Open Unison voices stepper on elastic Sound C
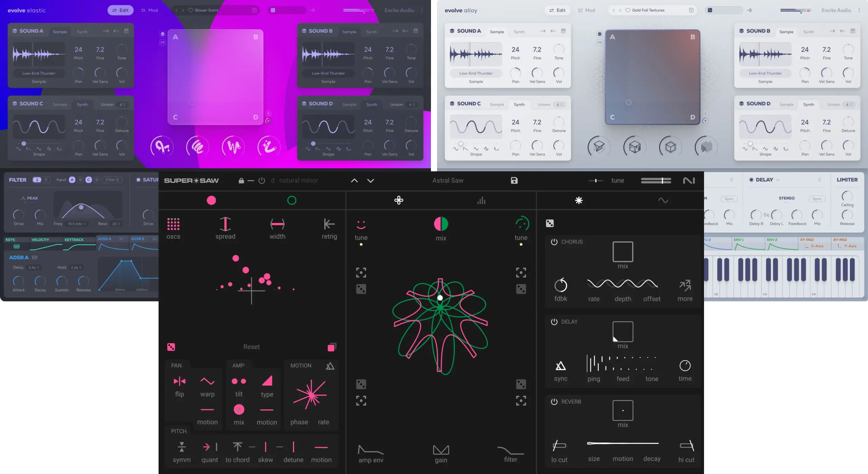 click(122, 105)
